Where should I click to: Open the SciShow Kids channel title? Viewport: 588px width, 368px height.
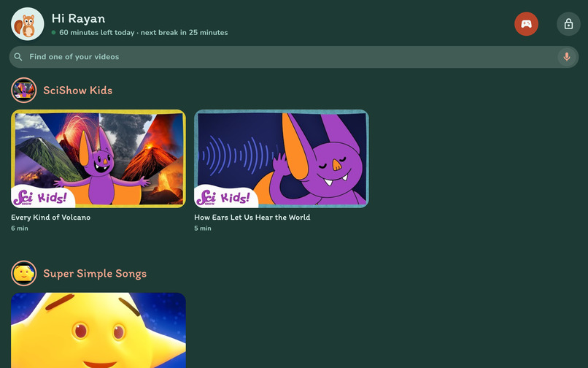(x=77, y=90)
